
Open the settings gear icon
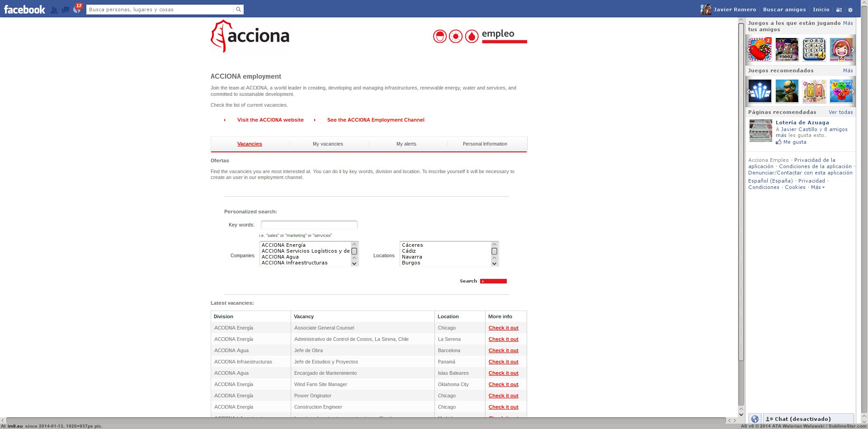pos(850,9)
